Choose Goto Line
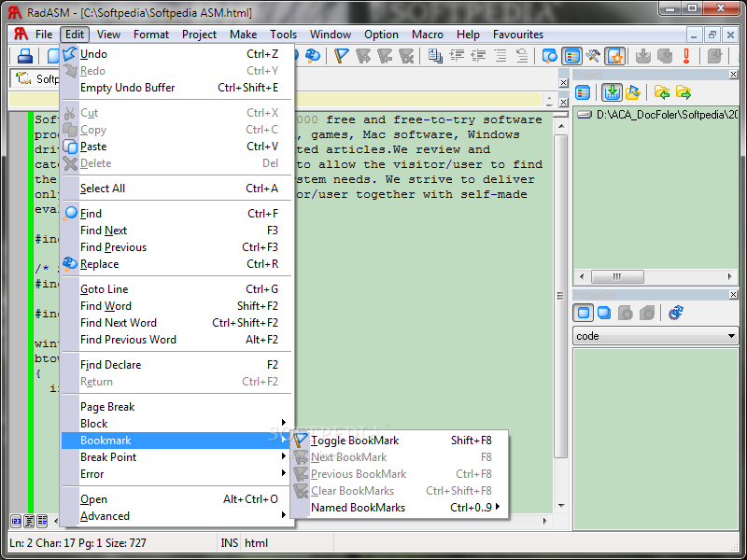This screenshot has height=560, width=747. point(176,289)
